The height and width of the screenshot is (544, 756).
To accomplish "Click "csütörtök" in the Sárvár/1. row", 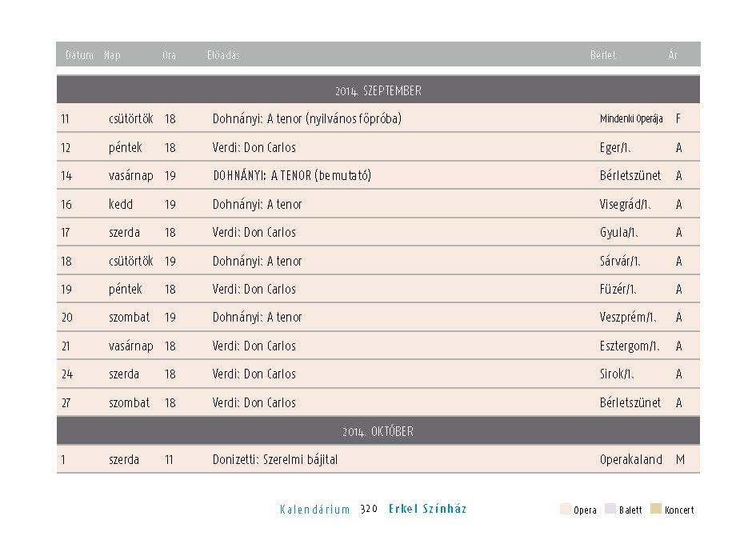I will click(x=130, y=262).
